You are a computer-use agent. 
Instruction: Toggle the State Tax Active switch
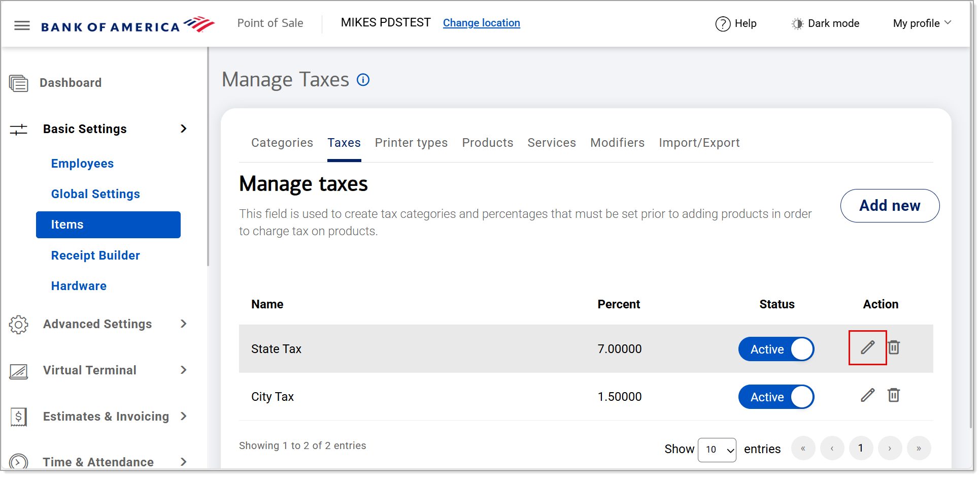tap(776, 349)
